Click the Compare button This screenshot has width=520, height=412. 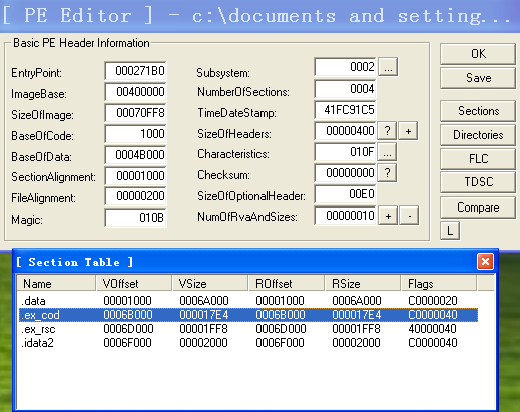tap(478, 207)
